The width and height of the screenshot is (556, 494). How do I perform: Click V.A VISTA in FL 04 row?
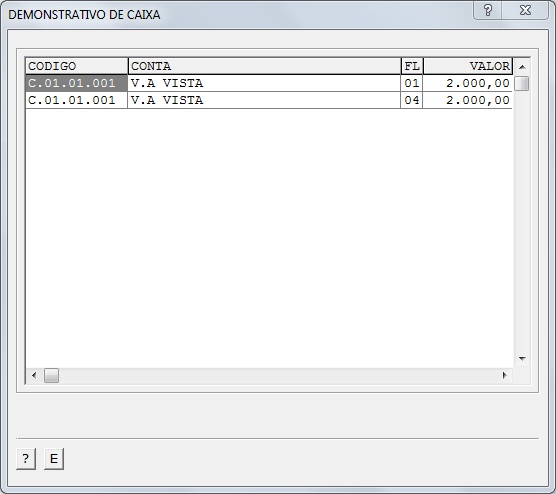264,100
